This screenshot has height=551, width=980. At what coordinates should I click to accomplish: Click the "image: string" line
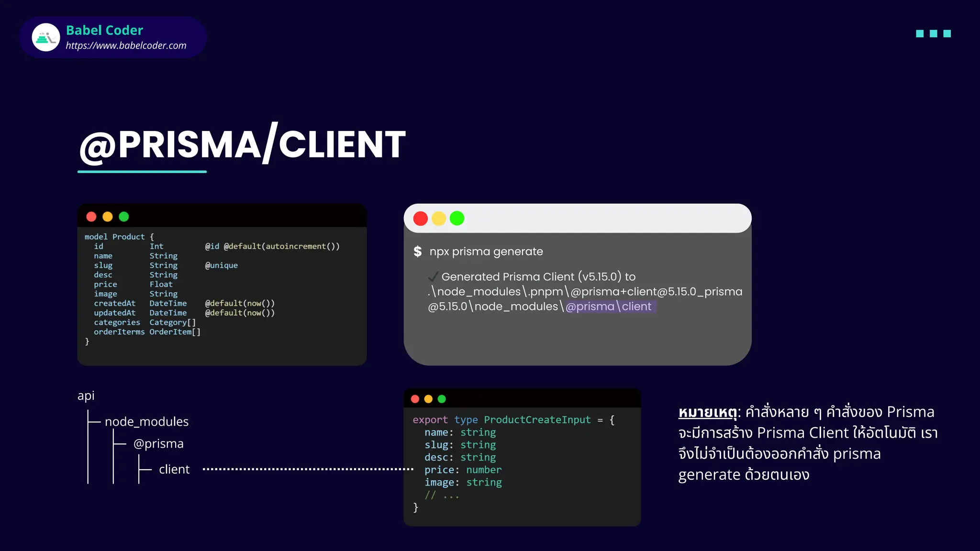463,483
